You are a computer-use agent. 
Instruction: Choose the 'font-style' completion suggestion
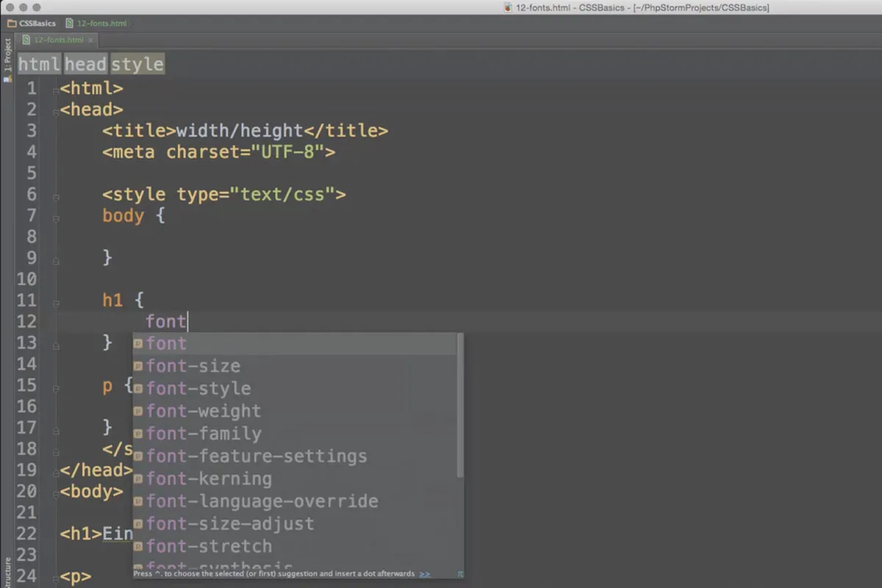pos(294,389)
